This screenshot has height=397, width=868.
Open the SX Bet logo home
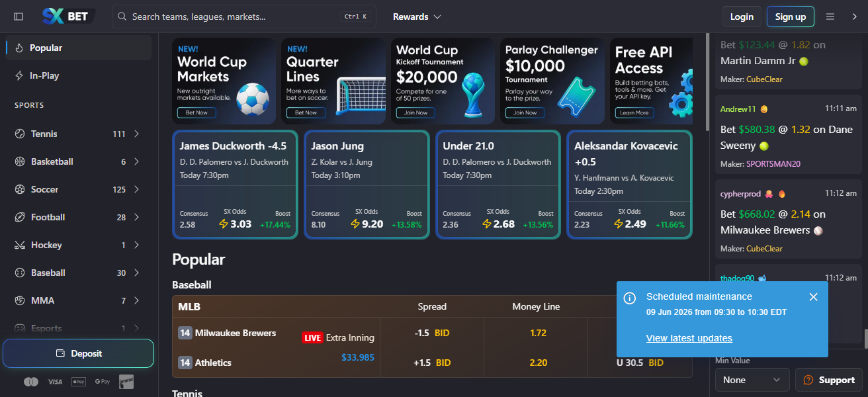pyautogui.click(x=68, y=17)
